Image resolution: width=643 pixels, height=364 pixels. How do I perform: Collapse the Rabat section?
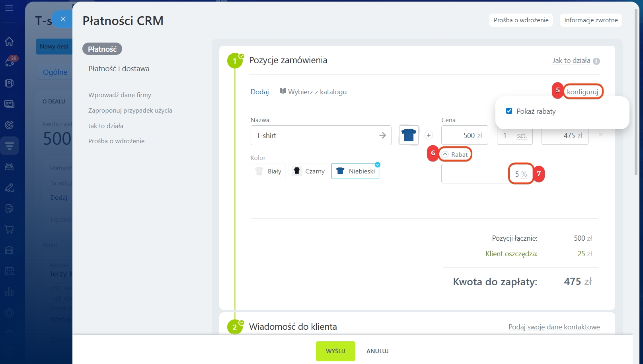coord(455,154)
